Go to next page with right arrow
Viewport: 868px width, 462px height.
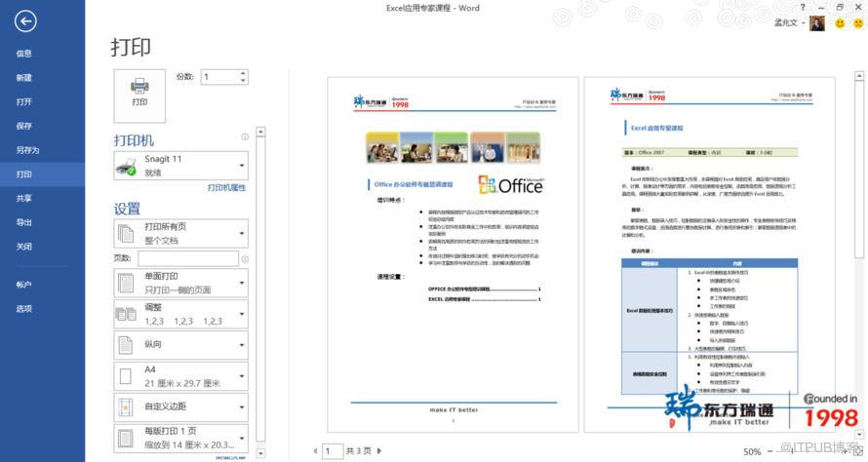(379, 451)
